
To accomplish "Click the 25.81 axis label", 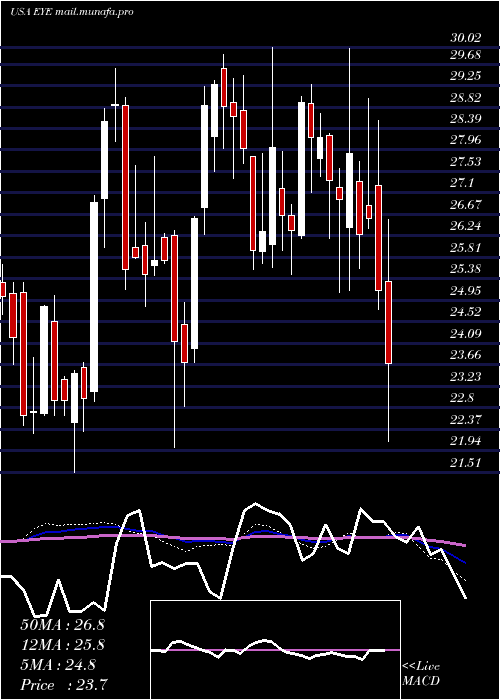I will [x=466, y=247].
